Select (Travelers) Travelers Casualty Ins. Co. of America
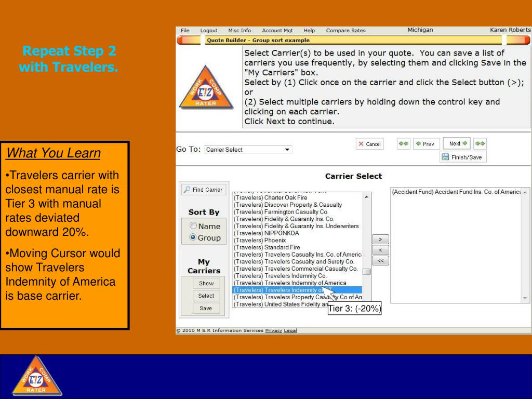 coord(297,255)
